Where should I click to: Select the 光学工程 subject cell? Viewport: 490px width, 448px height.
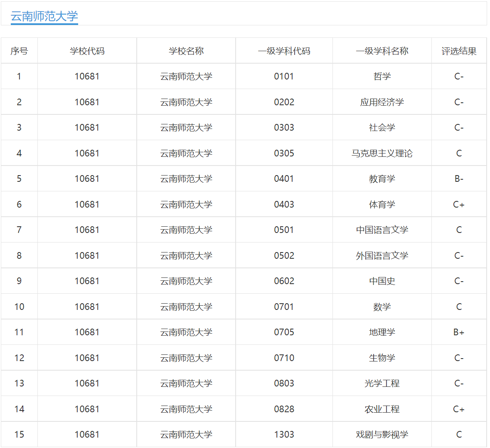pos(382,383)
